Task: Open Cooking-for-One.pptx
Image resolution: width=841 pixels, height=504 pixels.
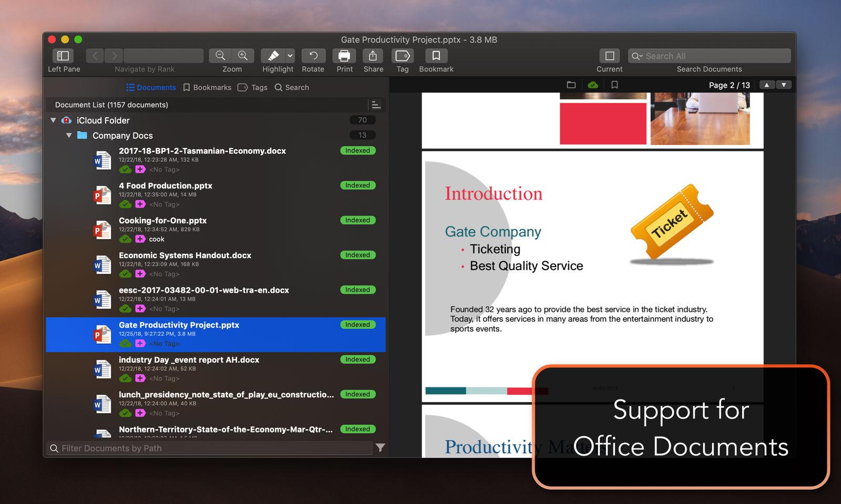Action: click(216, 229)
